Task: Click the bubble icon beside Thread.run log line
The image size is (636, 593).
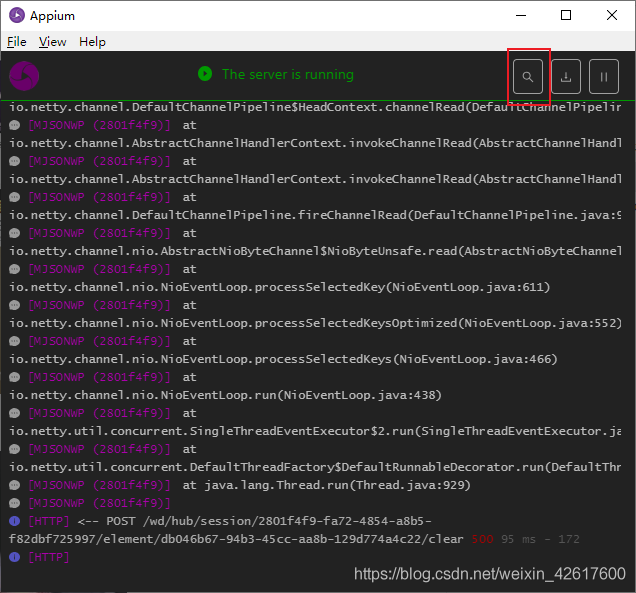Action: coord(15,485)
